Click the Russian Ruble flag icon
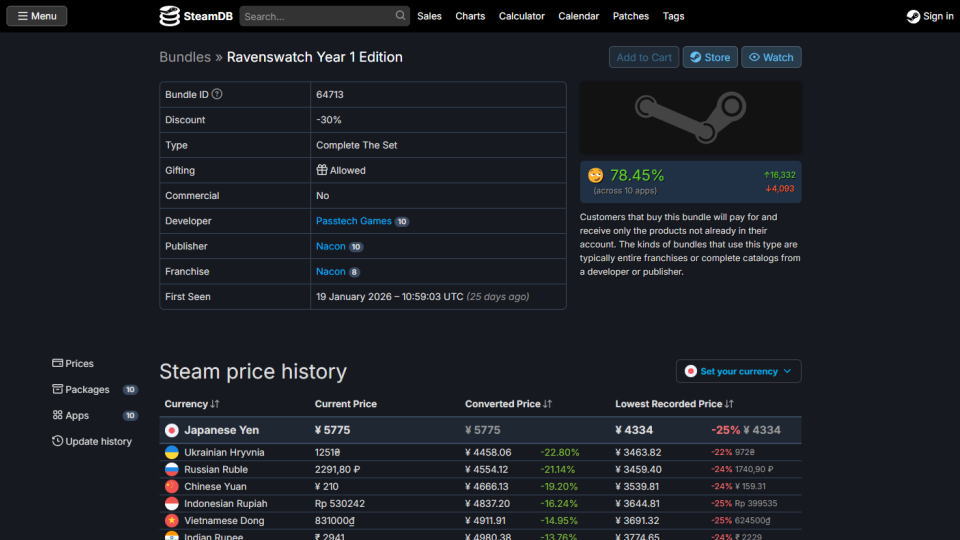 171,470
